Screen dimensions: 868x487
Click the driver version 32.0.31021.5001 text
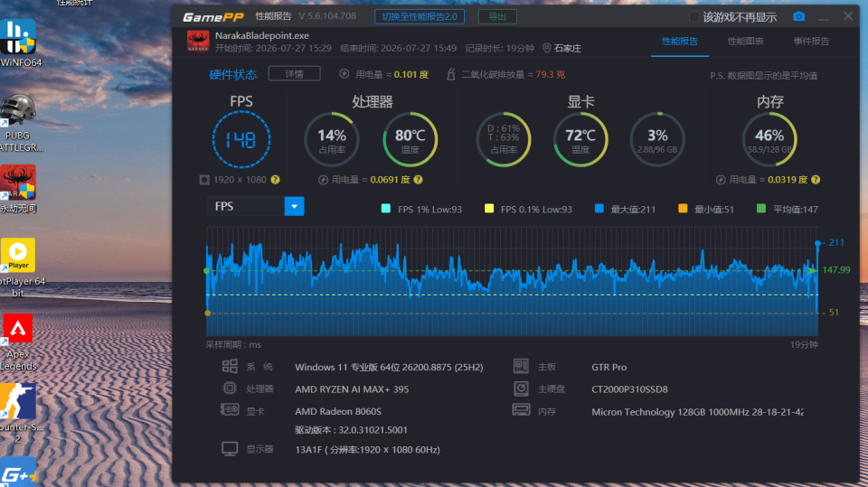pyautogui.click(x=351, y=430)
